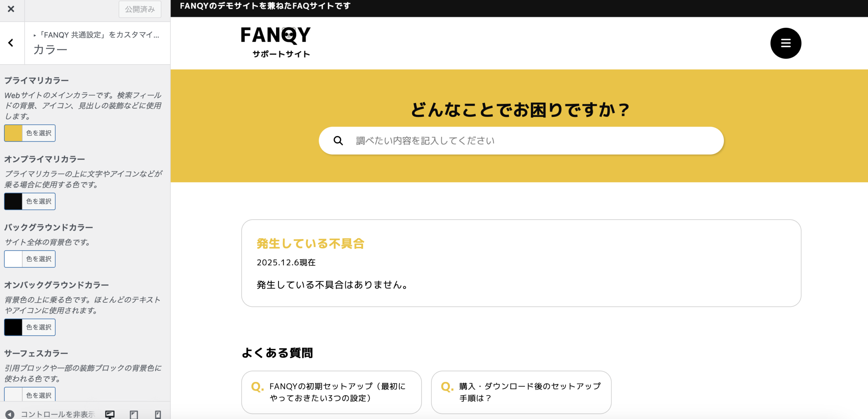Open FAQ "購入・ダウンロード後のセットアップ手順は？"

point(521,392)
